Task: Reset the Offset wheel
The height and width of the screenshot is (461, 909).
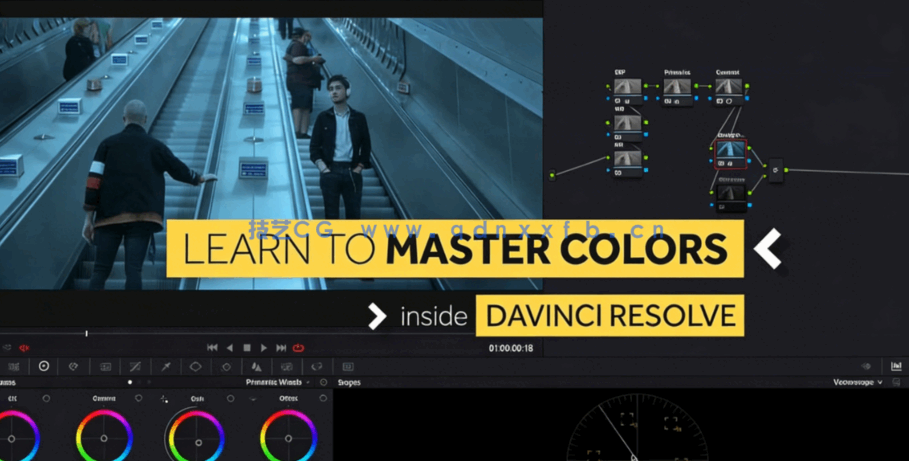Action: click(x=323, y=398)
